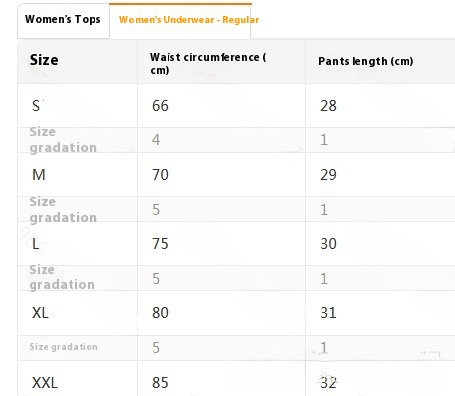
Task: Select the M size cell
Action: pyautogui.click(x=77, y=175)
